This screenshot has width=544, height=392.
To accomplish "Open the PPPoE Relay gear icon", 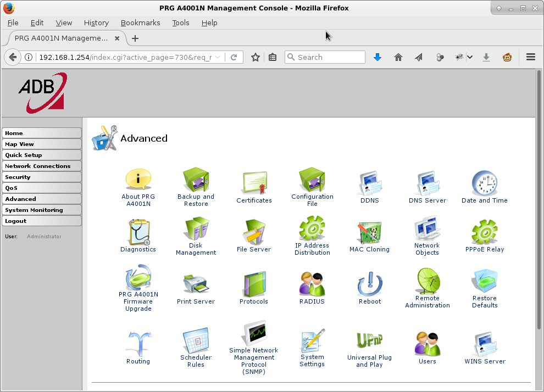I will pyautogui.click(x=484, y=232).
